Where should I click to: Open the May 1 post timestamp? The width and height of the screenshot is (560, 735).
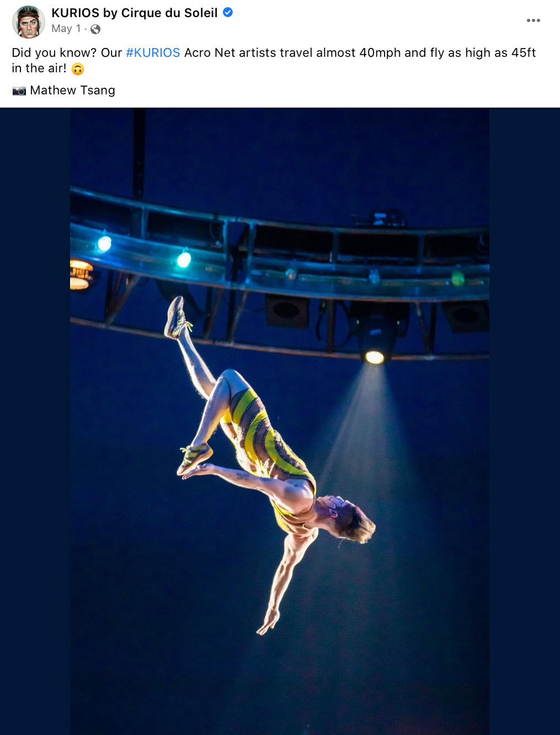coord(66,29)
